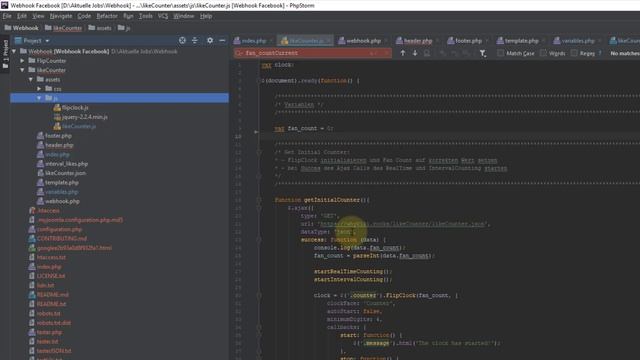Open the search Regex help question mark
The image size is (640, 360).
click(600, 53)
